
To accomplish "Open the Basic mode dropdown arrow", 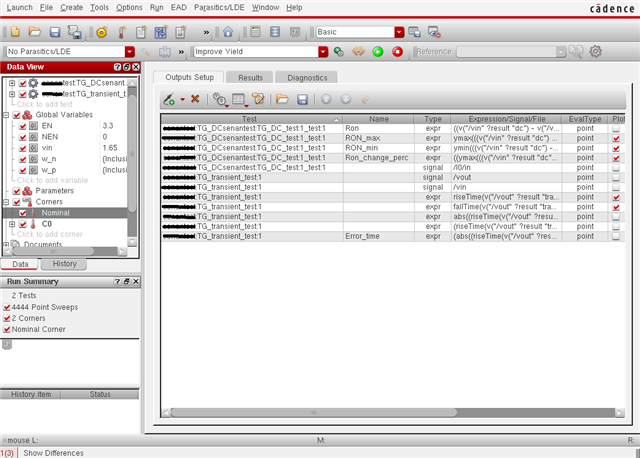I will pos(399,32).
